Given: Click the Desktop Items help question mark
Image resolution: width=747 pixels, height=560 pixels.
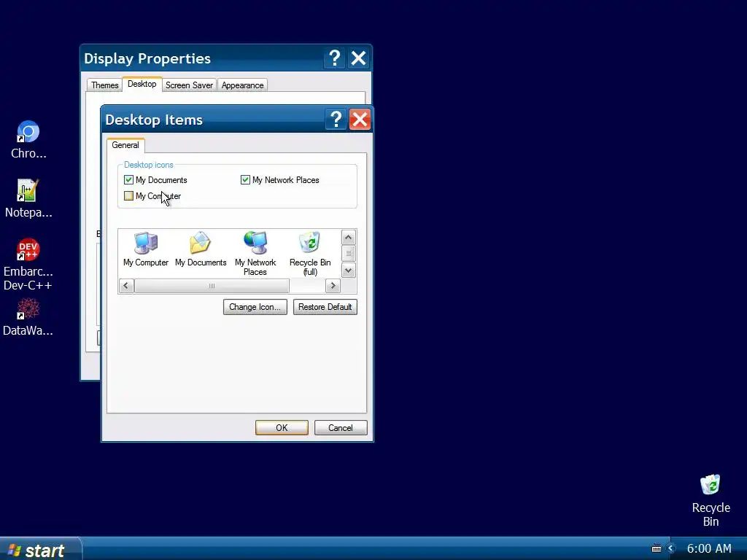Looking at the screenshot, I should click(x=336, y=119).
